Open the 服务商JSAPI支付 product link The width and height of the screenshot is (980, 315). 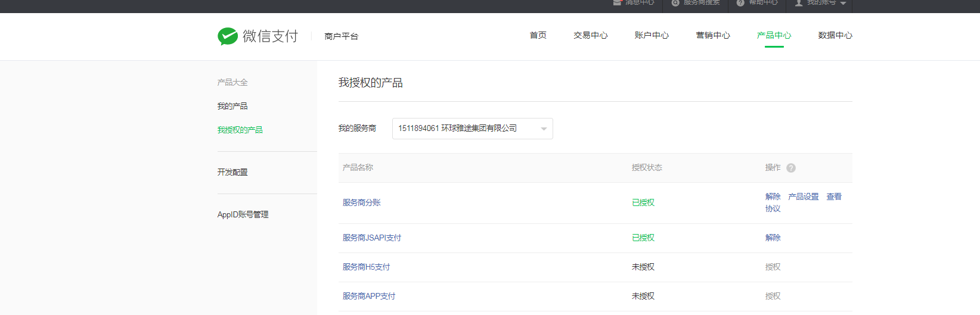pyautogui.click(x=372, y=238)
